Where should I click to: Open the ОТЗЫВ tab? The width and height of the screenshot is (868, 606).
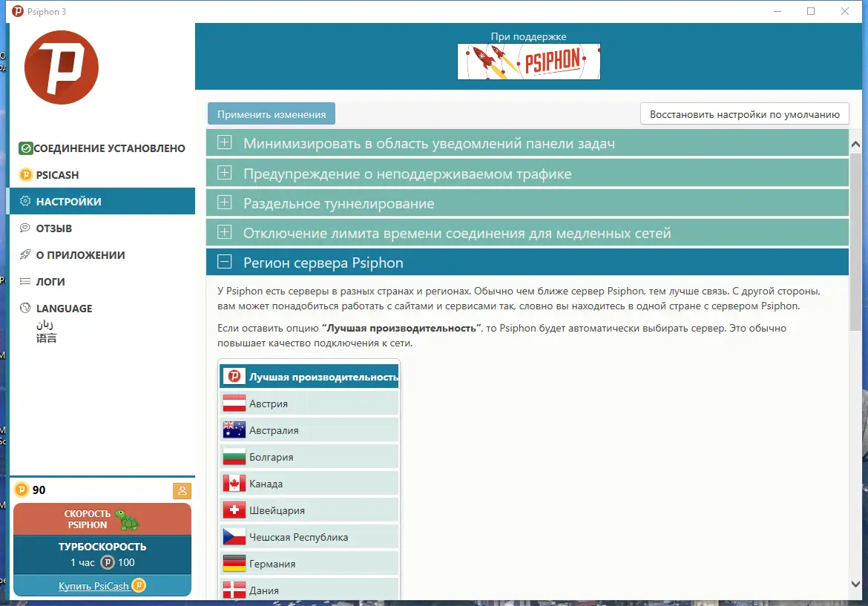(102, 228)
